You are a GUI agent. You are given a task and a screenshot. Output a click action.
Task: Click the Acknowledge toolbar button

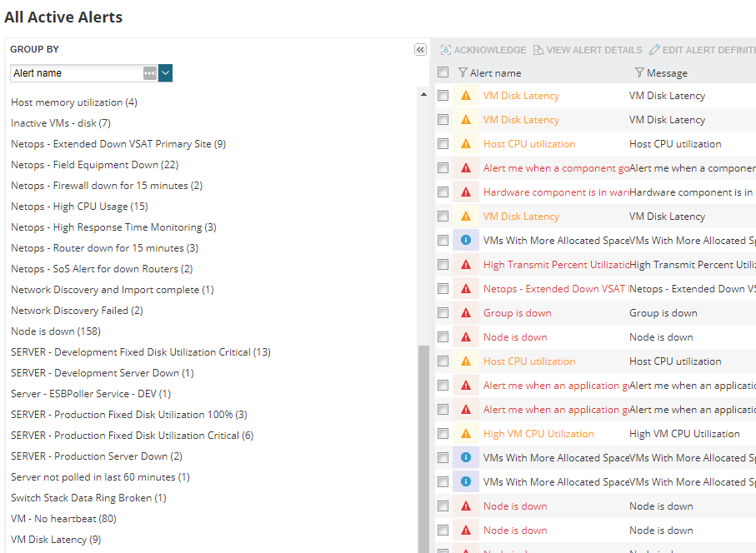coord(483,50)
